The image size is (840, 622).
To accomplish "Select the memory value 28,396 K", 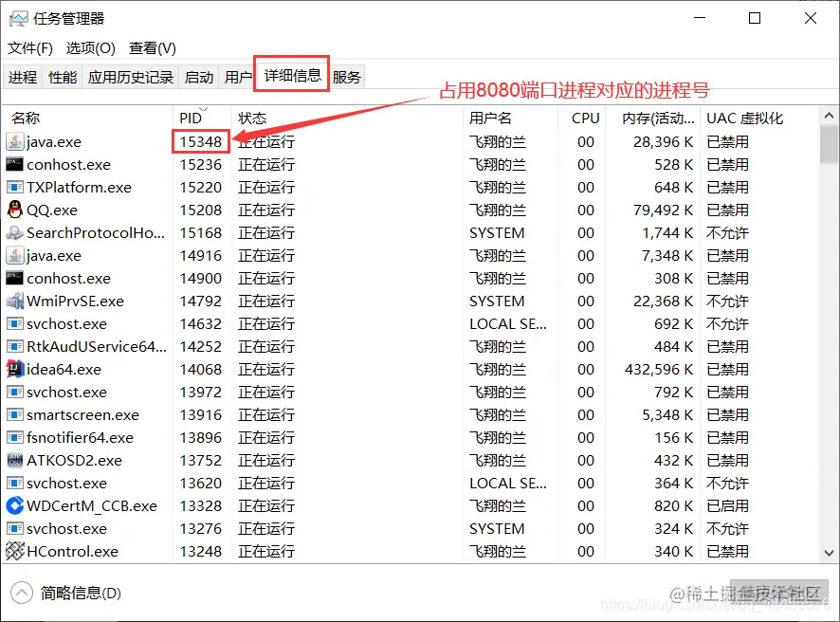I will [664, 142].
